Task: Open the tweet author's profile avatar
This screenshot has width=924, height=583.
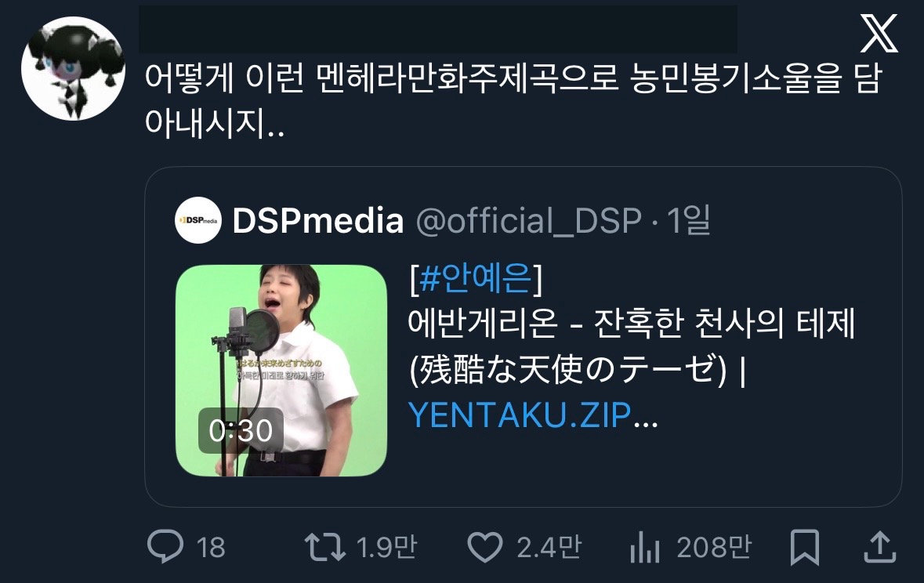Action: 73,68
